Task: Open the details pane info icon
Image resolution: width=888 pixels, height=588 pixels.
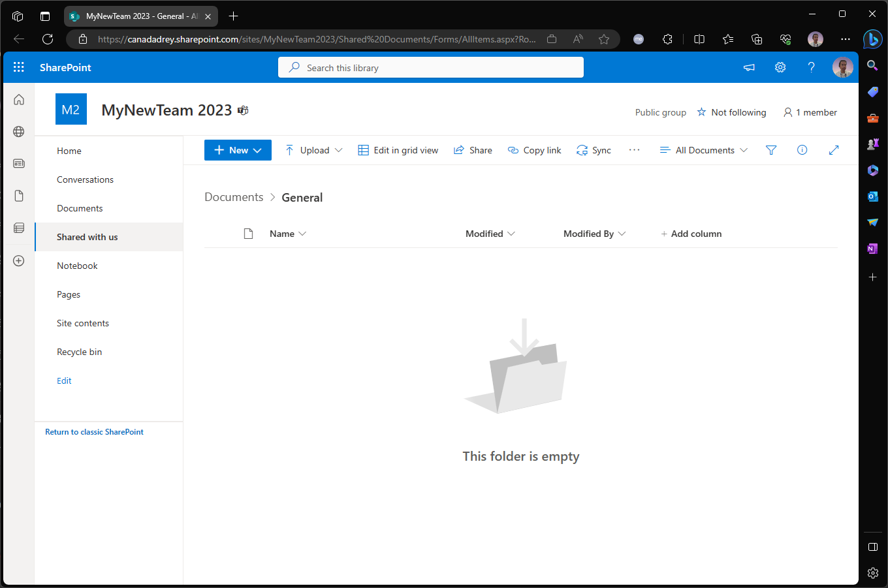Action: click(x=802, y=150)
